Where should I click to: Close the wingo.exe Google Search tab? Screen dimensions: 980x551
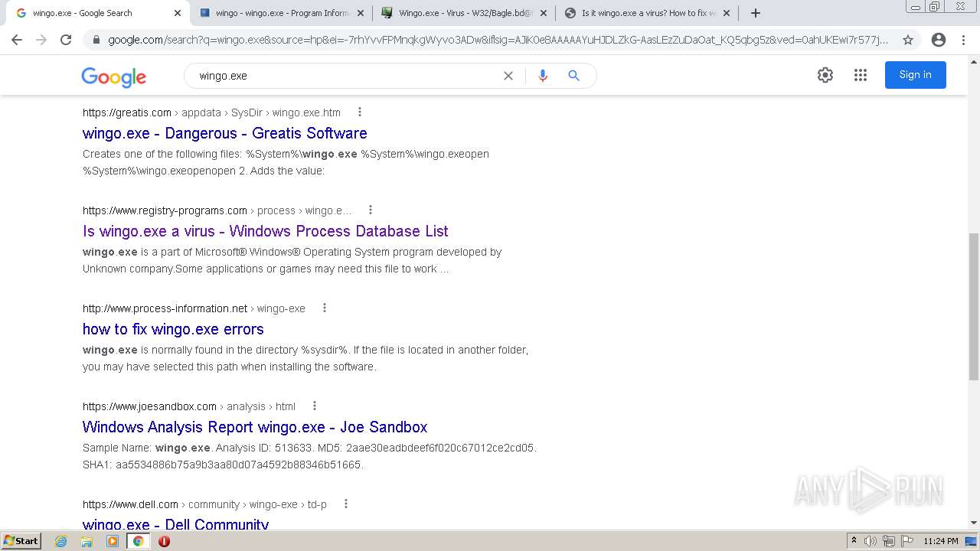point(178,13)
